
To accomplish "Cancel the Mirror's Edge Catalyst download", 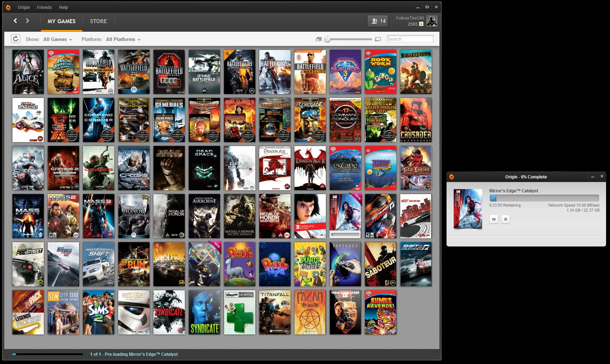I will point(505,219).
